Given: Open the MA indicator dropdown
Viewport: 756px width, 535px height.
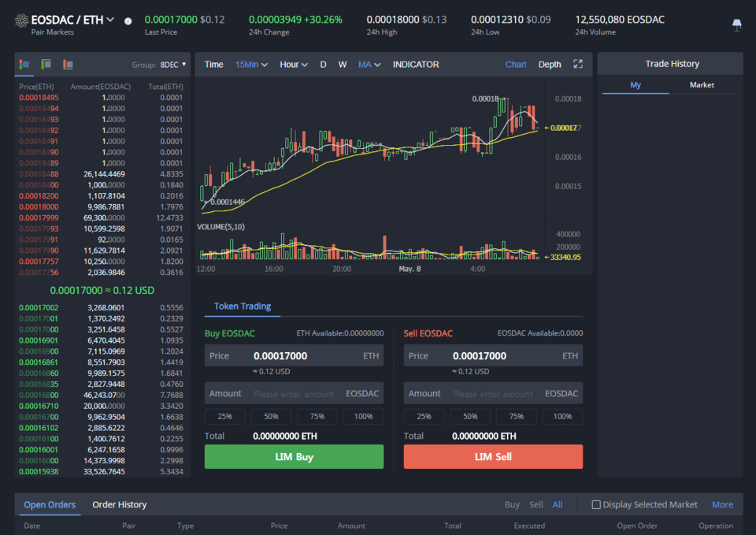Looking at the screenshot, I should 369,65.
